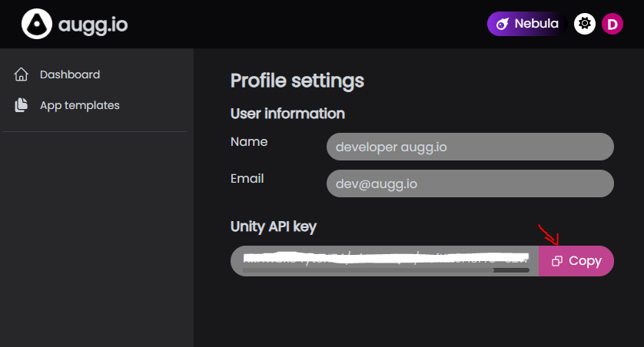Focus the Email field 'dev@augg.io'
Image resolution: width=644 pixels, height=347 pixels.
pyautogui.click(x=470, y=184)
